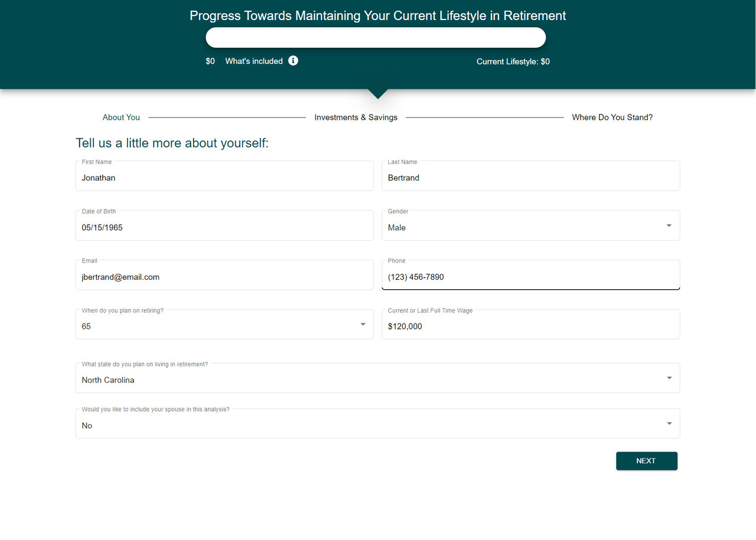
Task: Expand the include spouse dropdown
Action: pyautogui.click(x=377, y=424)
